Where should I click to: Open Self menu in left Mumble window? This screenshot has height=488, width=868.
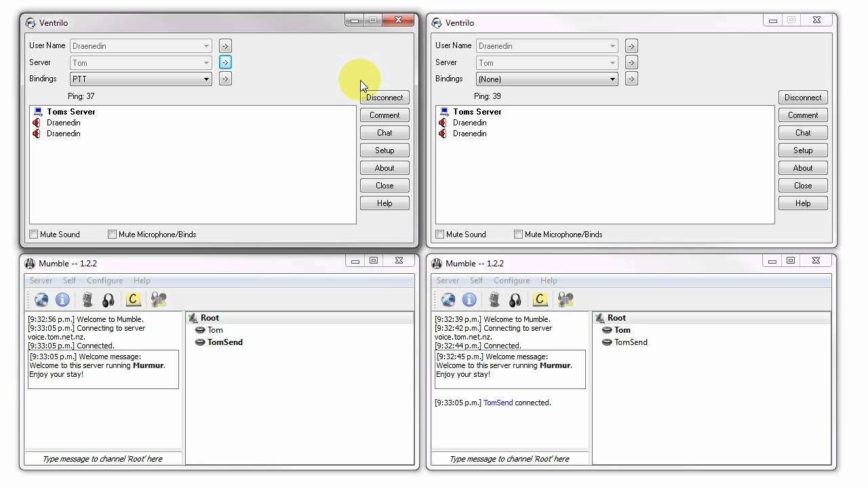tap(70, 281)
